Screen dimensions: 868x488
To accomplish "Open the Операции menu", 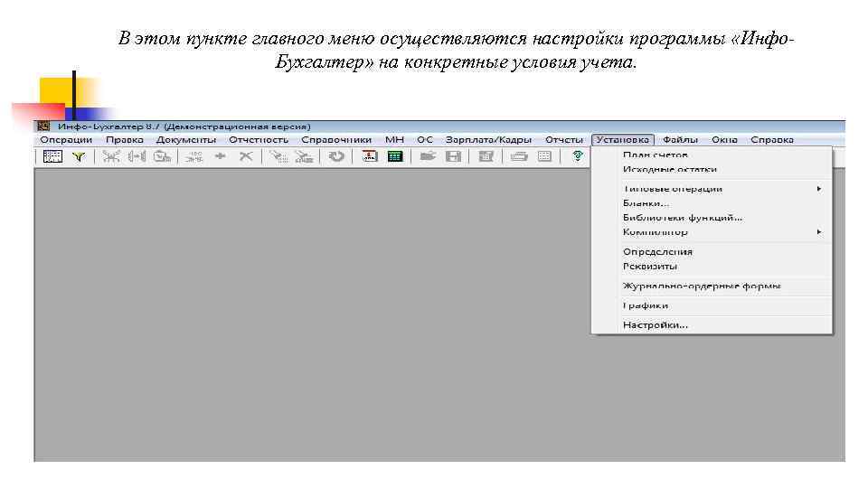I will point(66,140).
